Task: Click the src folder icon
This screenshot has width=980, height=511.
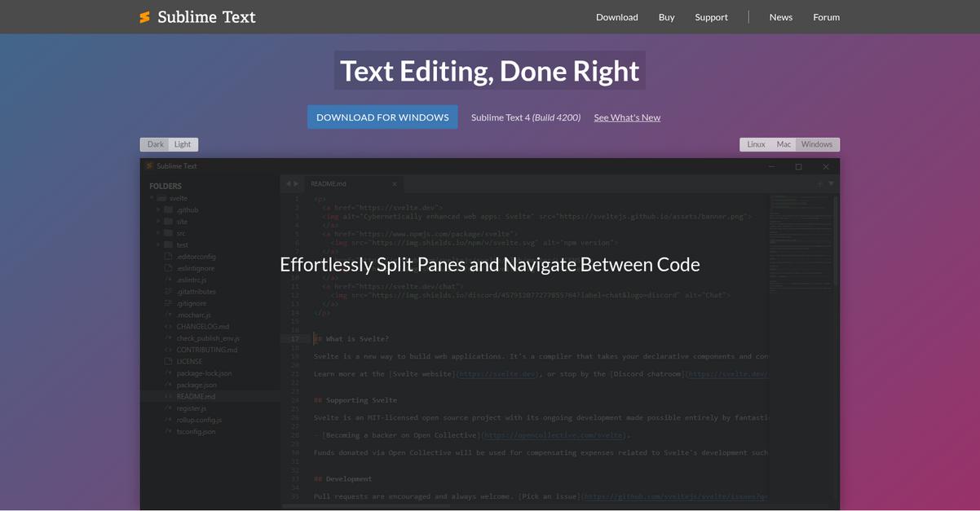Action: 169,233
